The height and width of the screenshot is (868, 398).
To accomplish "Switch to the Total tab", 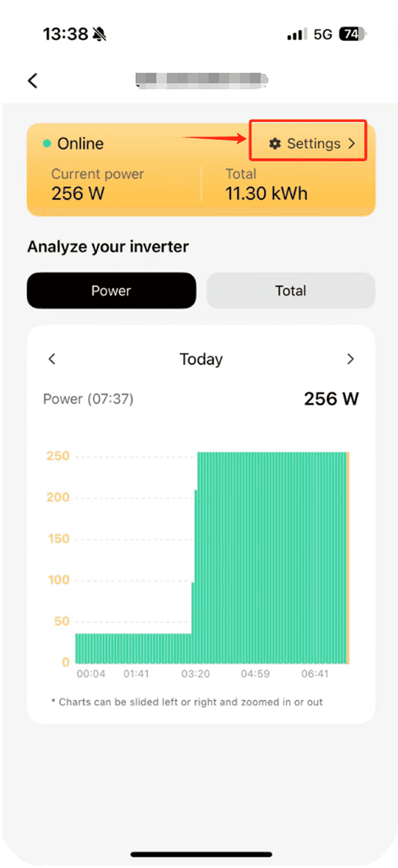I will pyautogui.click(x=291, y=290).
